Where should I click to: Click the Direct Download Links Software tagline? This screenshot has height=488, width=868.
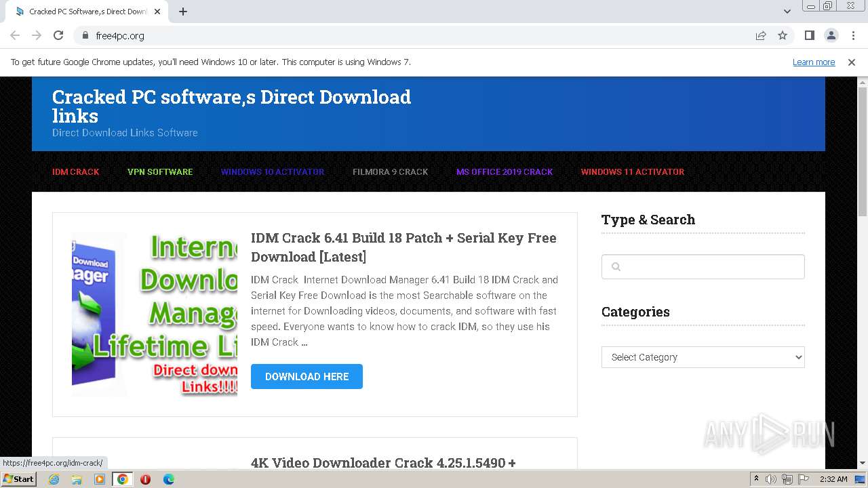coord(125,133)
